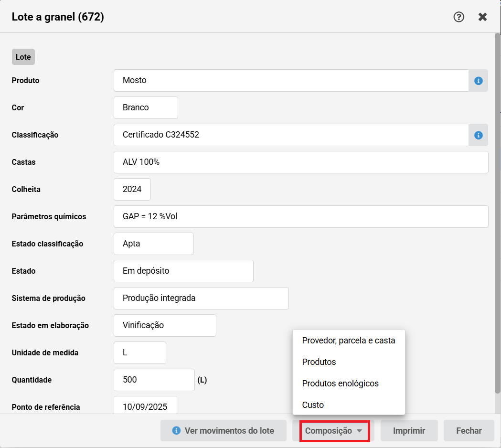Expand the Composição dropdown arrow
This screenshot has width=501, height=448.
click(x=360, y=431)
